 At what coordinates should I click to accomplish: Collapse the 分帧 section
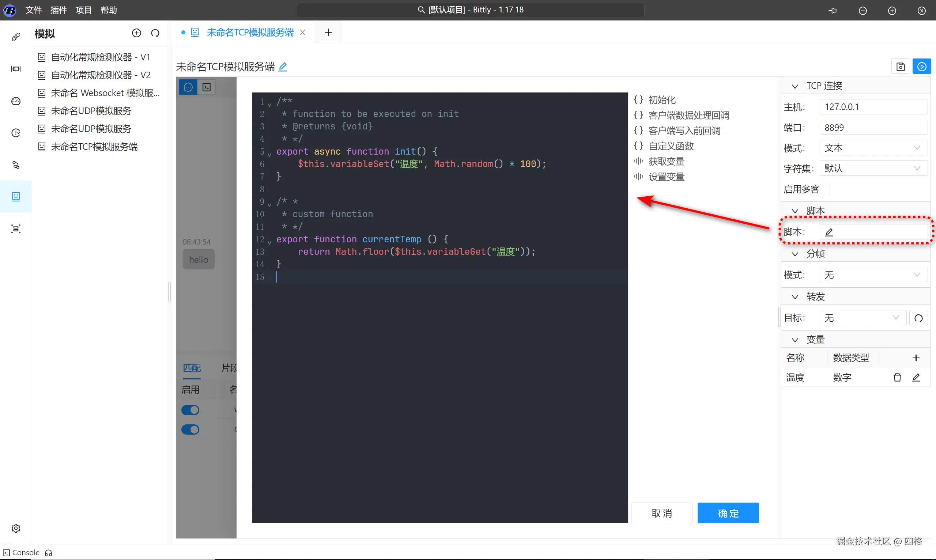point(795,254)
